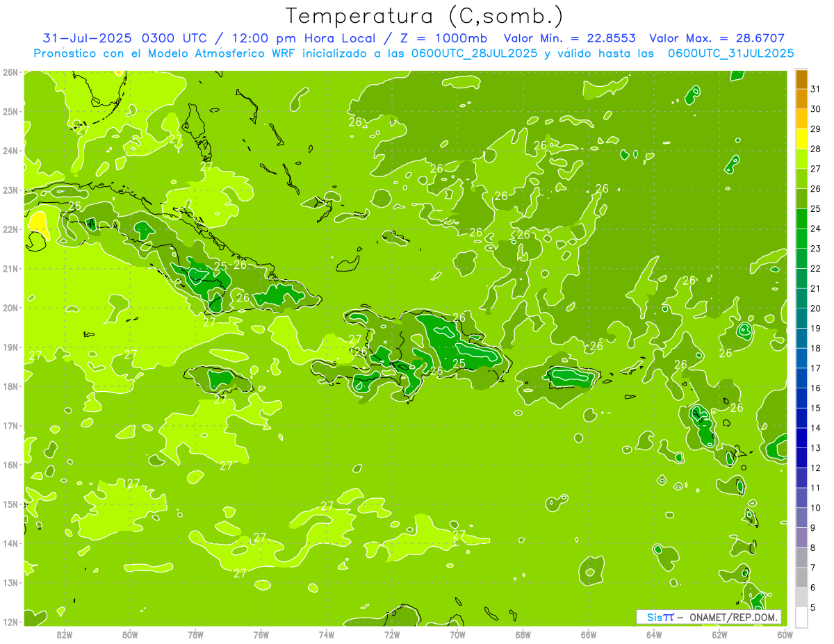Click the '64W' longitude axis label

(654, 634)
